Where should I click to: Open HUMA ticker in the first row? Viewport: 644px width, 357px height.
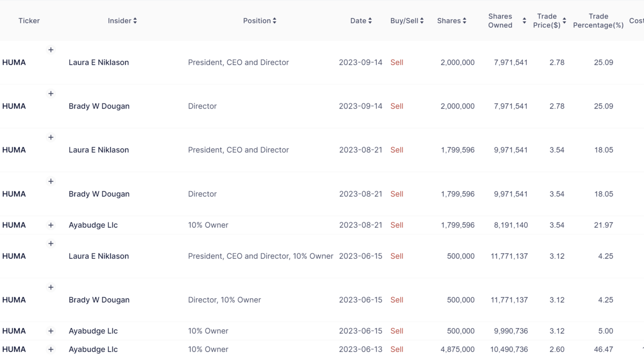pos(14,62)
